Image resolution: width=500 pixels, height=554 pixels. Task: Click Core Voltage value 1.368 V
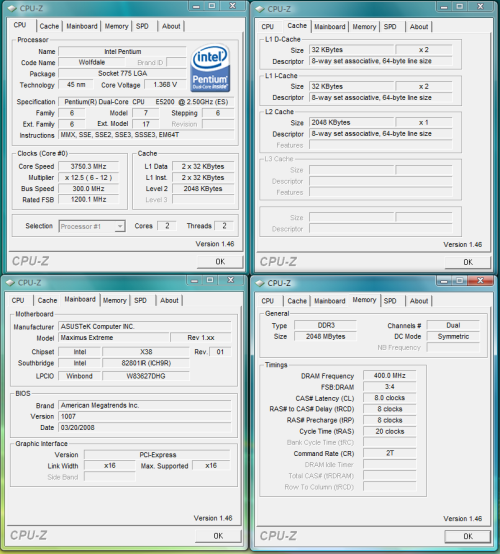[x=165, y=85]
